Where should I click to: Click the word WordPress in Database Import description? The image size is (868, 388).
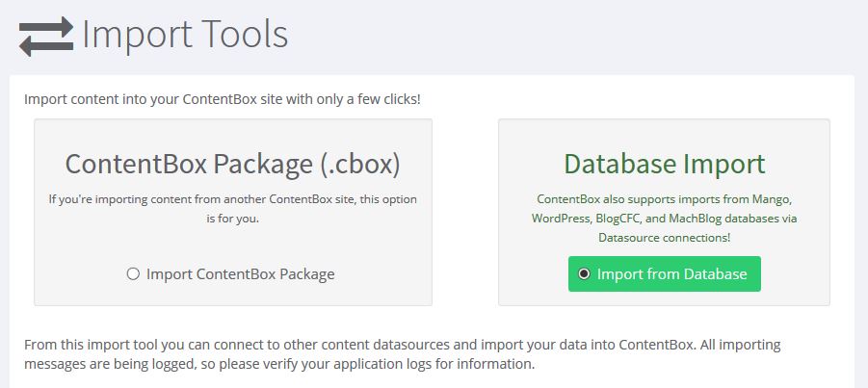point(560,219)
